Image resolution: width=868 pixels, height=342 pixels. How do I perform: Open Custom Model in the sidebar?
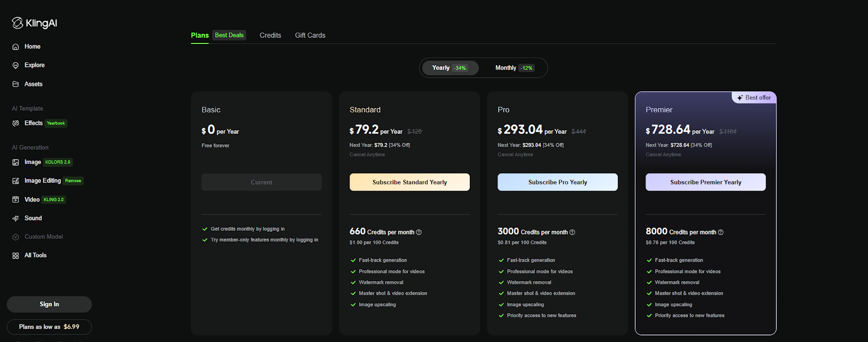click(x=44, y=237)
